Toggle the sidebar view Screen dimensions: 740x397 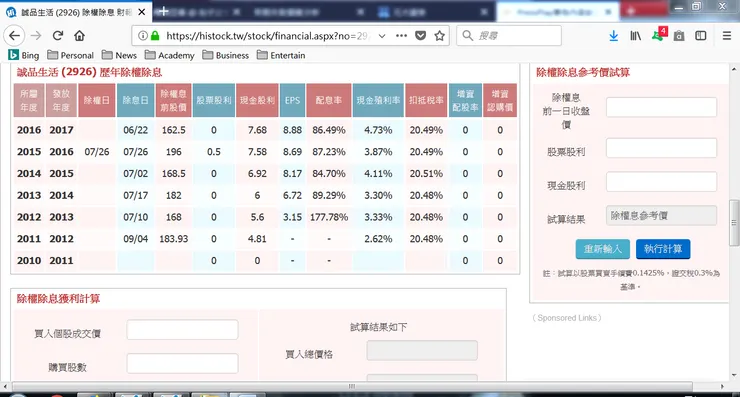point(701,35)
